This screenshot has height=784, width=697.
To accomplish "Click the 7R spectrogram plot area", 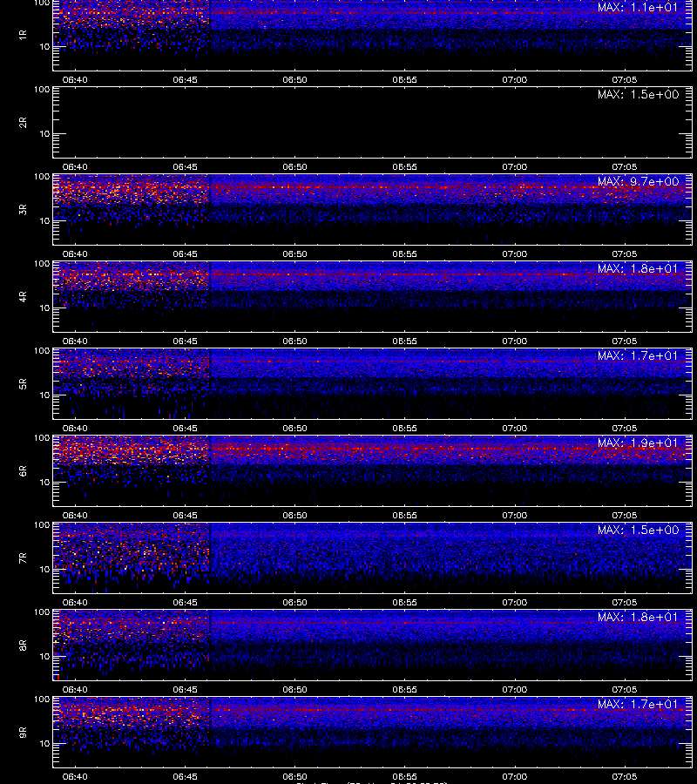I will click(x=373, y=558).
